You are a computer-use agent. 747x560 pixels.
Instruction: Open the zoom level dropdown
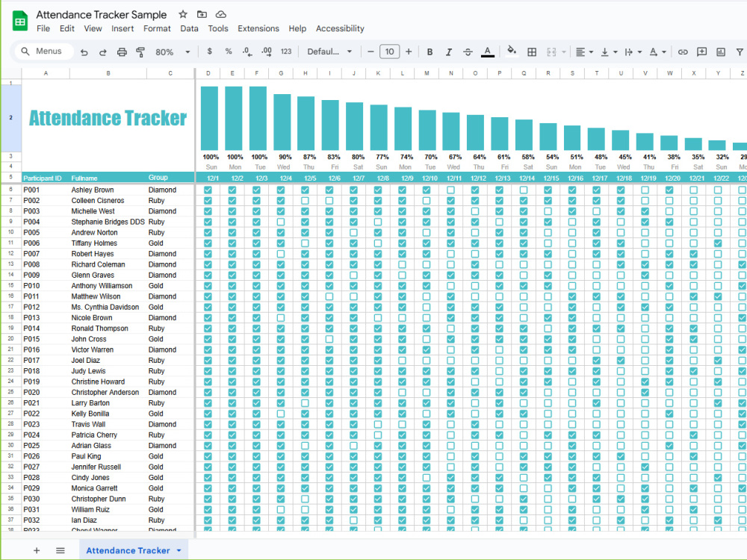pos(173,52)
